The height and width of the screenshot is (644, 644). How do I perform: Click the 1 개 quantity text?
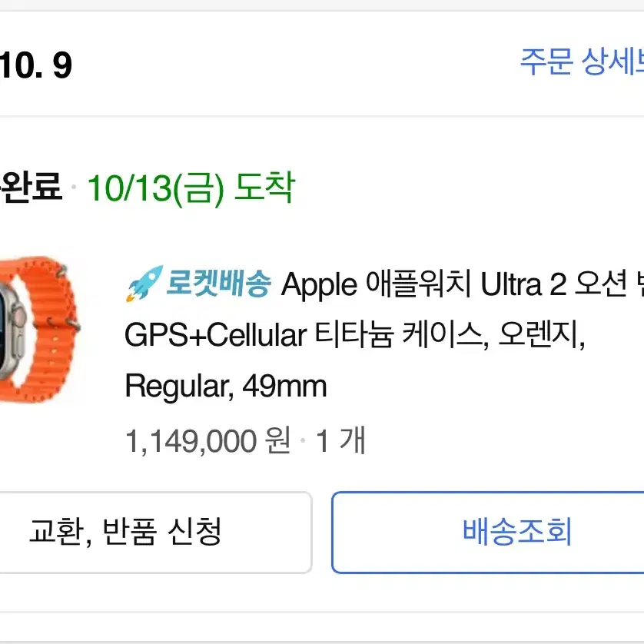(x=340, y=440)
